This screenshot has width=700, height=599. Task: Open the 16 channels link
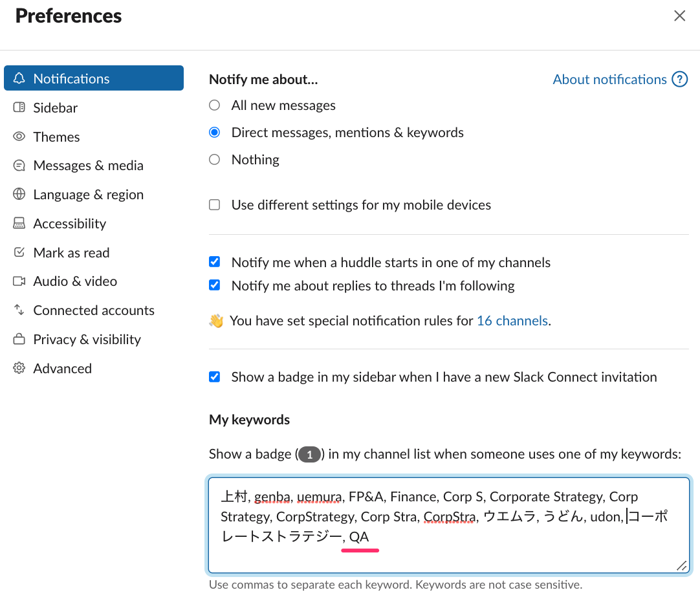point(512,321)
